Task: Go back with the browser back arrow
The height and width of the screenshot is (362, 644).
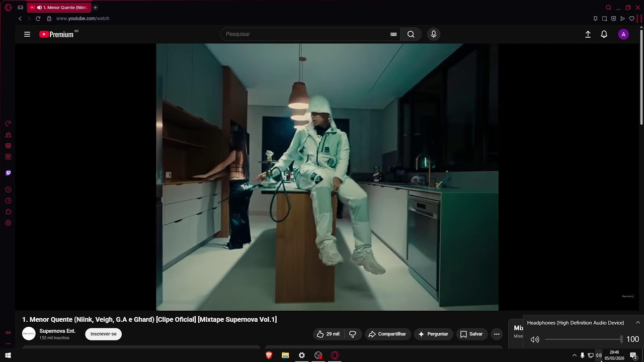Action: point(20,19)
